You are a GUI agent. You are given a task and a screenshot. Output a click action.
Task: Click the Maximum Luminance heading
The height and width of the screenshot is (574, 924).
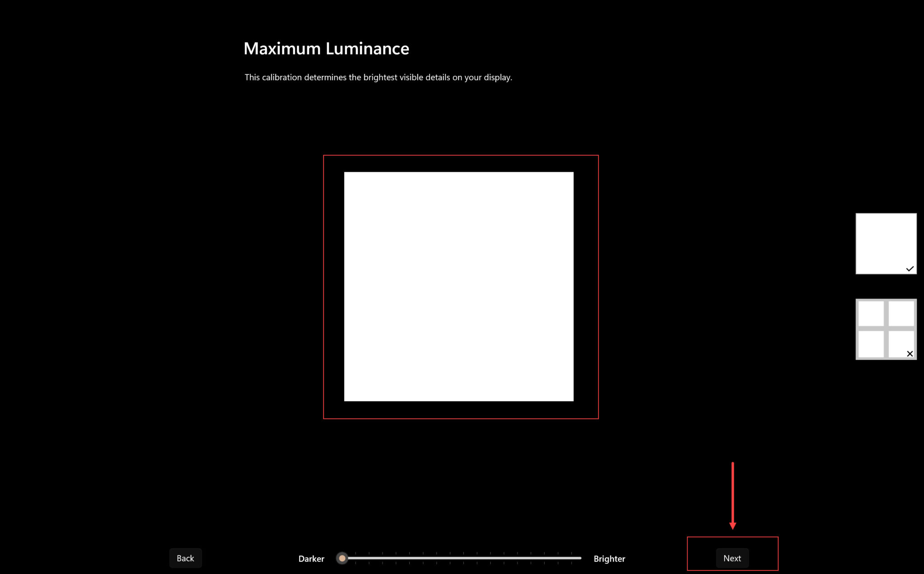[x=326, y=48]
